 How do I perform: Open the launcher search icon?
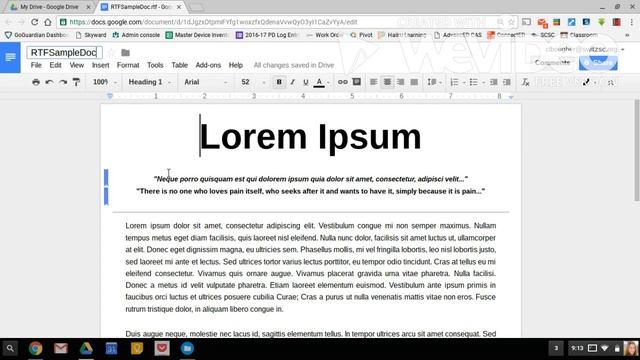pos(10,348)
